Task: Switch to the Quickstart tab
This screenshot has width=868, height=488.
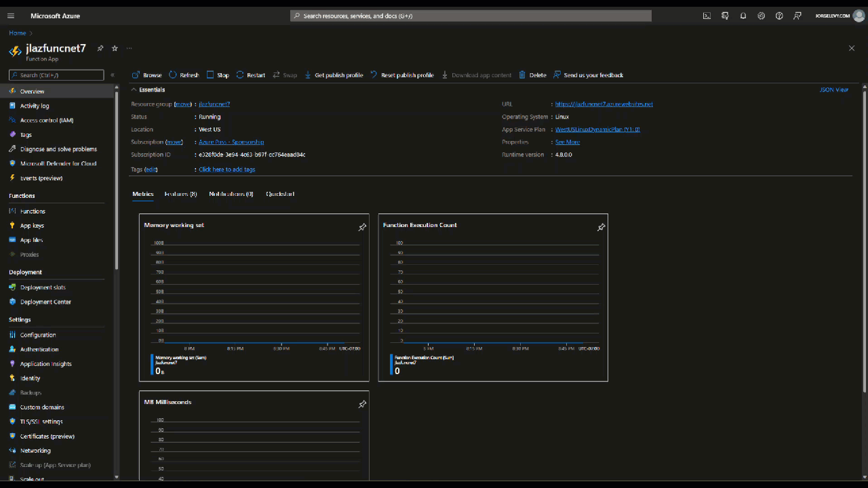Action: tap(280, 194)
